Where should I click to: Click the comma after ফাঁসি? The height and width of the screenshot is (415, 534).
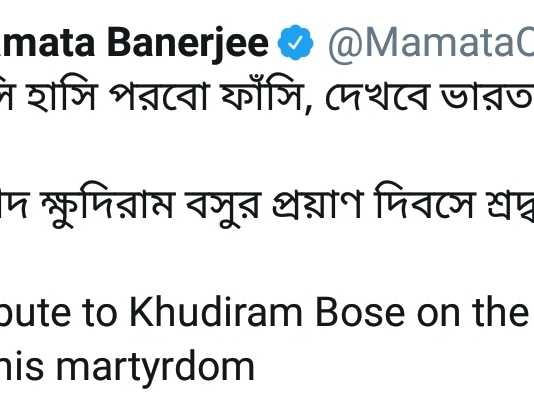308,108
